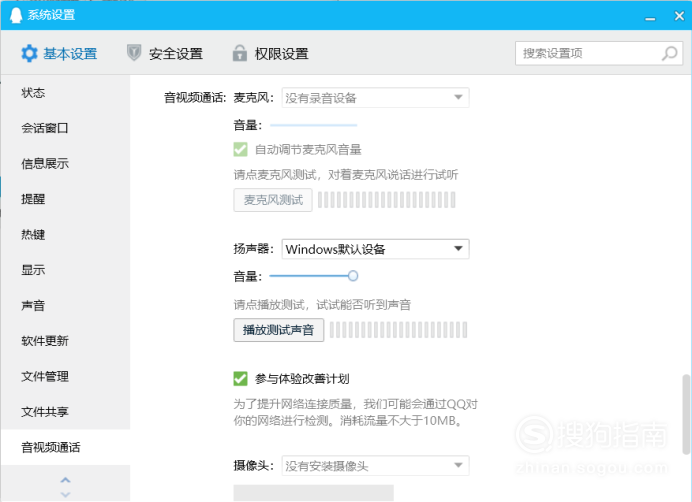The height and width of the screenshot is (502, 692).
Task: Click the speaker test level meter bars
Action: point(399,330)
